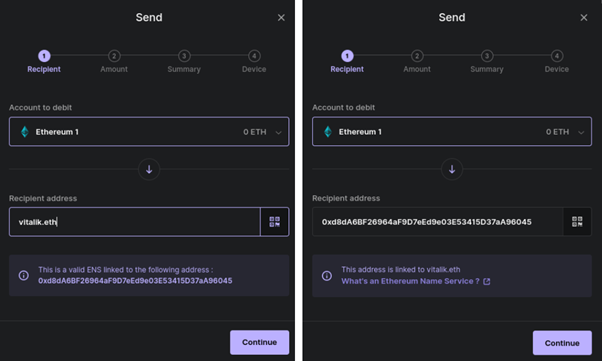This screenshot has height=362, width=602.
Task: Expand Ethereum 1 account dropdown in right dialog
Action: 452,132
